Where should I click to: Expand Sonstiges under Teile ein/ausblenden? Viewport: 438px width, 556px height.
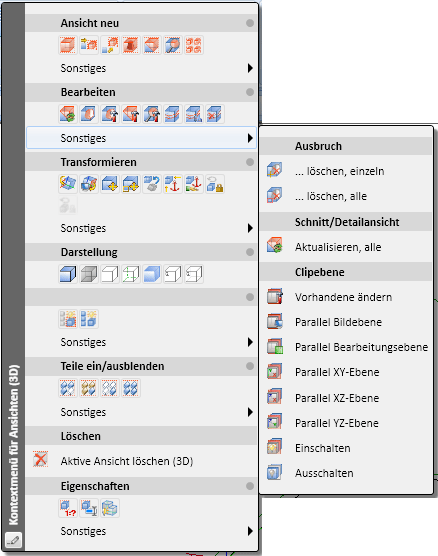141,412
